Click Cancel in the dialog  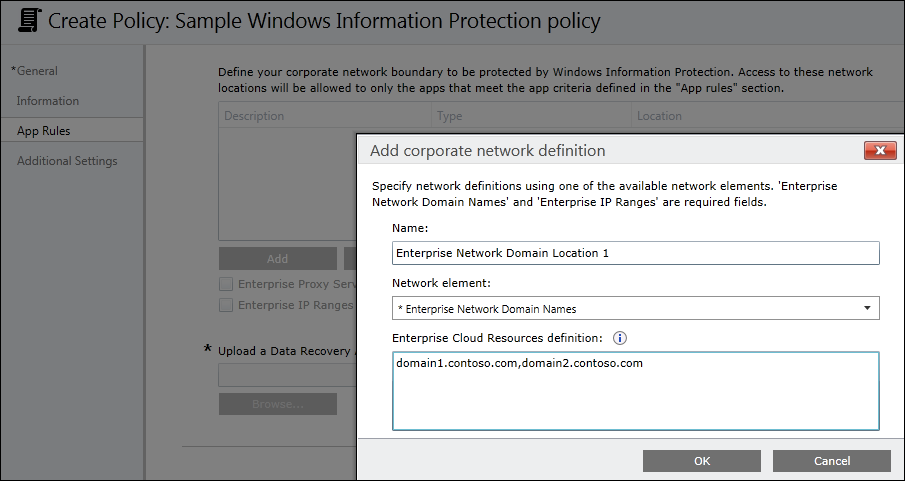[x=831, y=461]
